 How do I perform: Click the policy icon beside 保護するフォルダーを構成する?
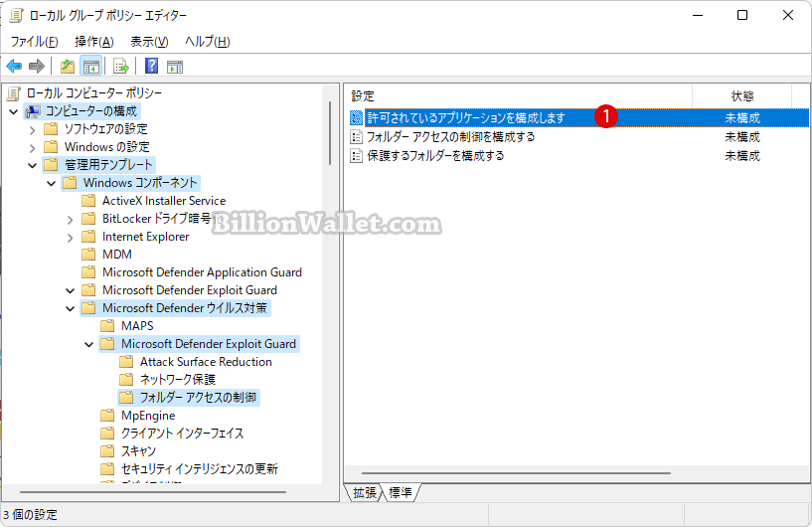[356, 155]
